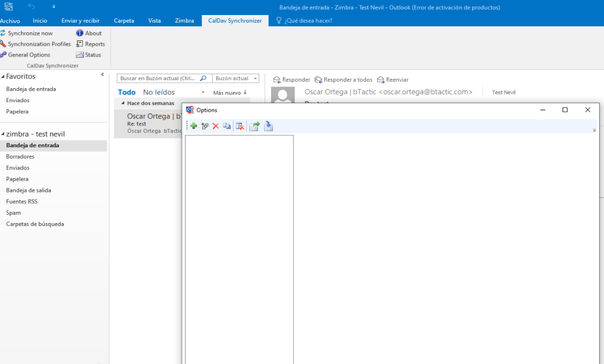Viewport: 604px width, 364px height.
Task: Click Responder a todos
Action: tap(344, 80)
